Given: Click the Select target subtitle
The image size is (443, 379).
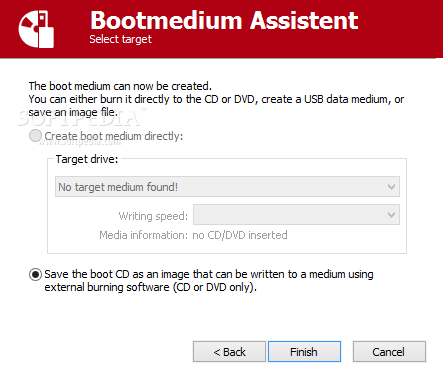Looking at the screenshot, I should point(120,39).
